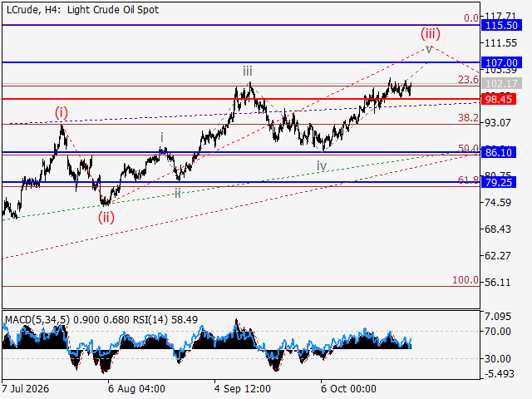The height and width of the screenshot is (399, 532).
Task: Click the 23.6 Fibonacci level label
Action: click(x=468, y=80)
